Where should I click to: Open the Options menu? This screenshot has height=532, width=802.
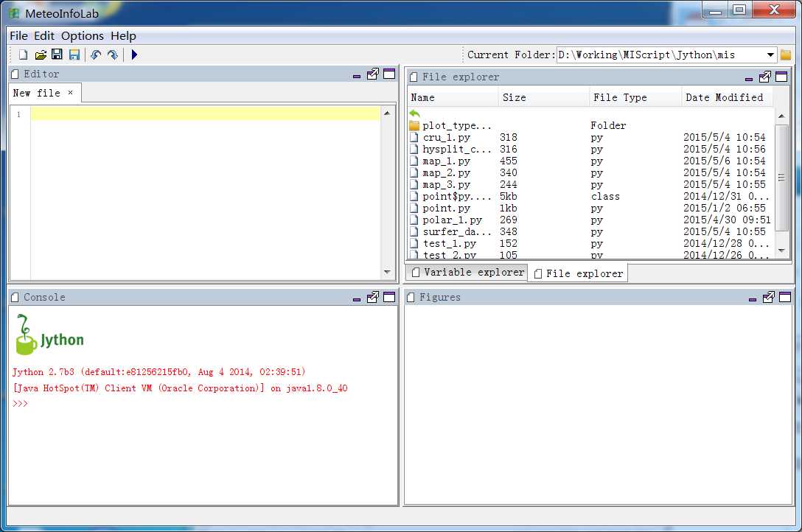[83, 36]
